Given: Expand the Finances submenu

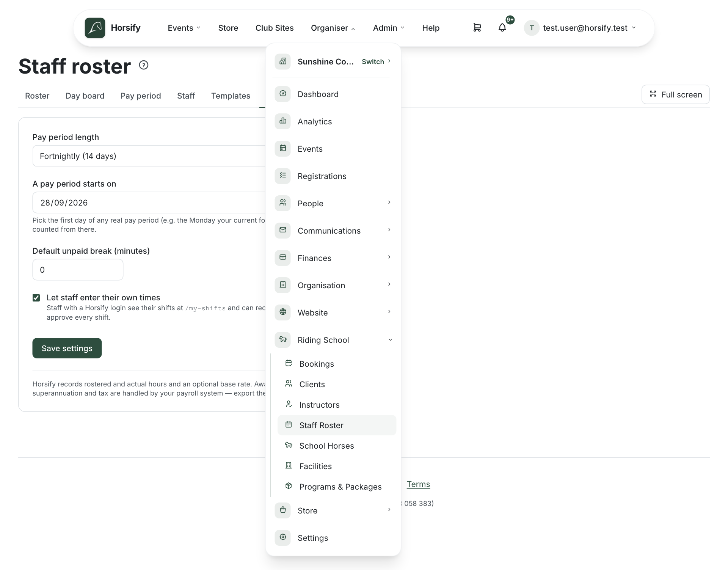Looking at the screenshot, I should tap(333, 258).
